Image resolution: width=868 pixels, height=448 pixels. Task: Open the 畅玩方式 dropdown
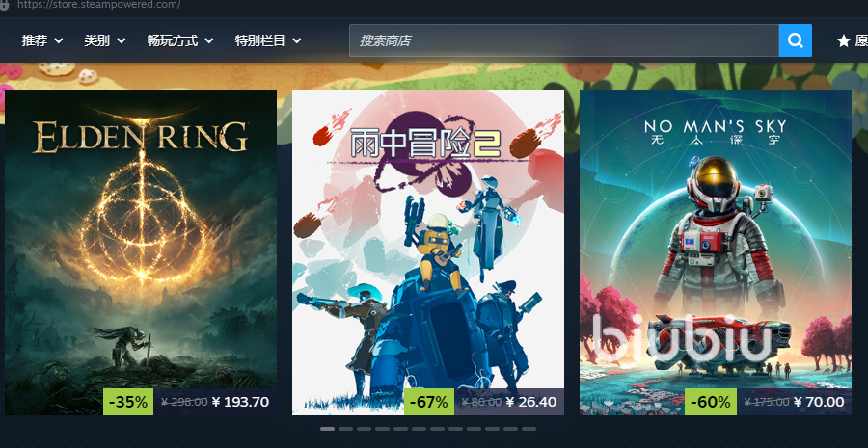pos(180,40)
